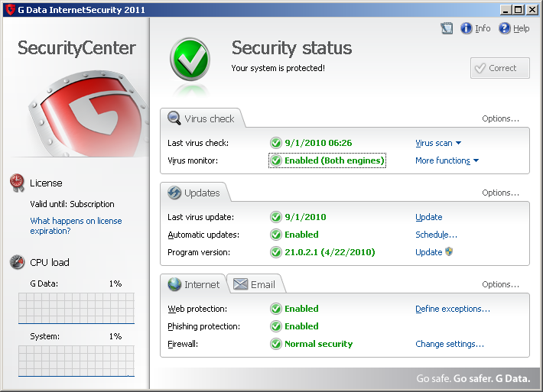The image size is (543, 392).
Task: Open the license expiration help link
Action: click(x=75, y=225)
